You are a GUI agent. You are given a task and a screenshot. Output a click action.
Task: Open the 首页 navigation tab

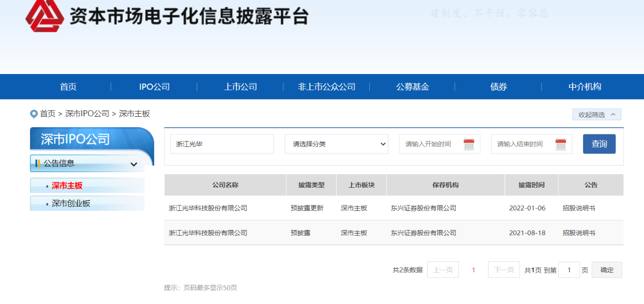(68, 87)
